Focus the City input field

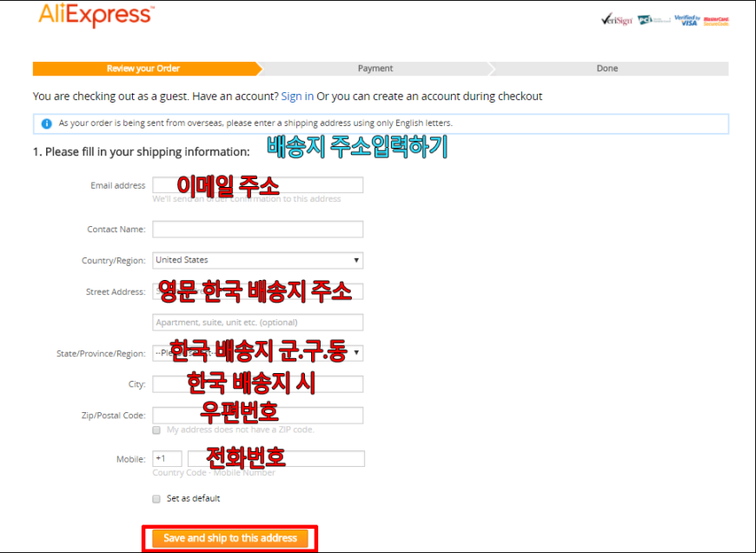click(x=258, y=384)
